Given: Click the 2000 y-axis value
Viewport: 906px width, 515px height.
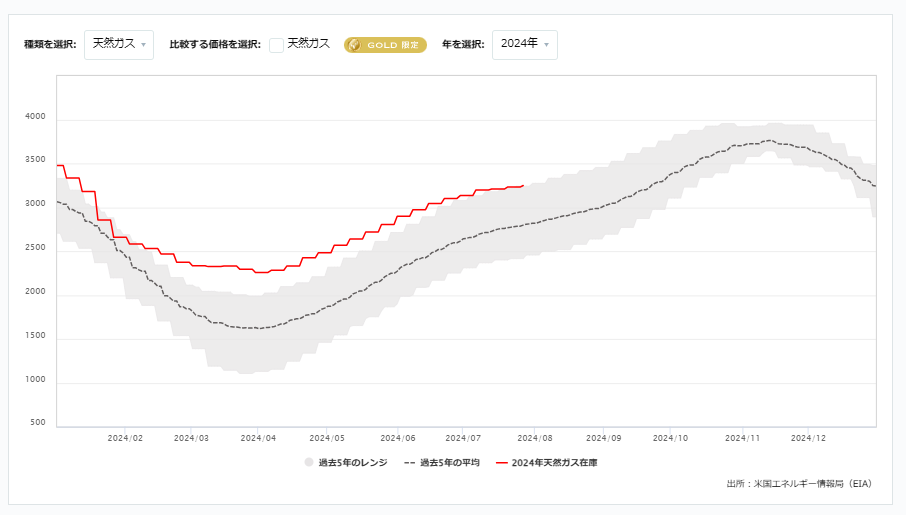Looking at the screenshot, I should click(x=35, y=291).
